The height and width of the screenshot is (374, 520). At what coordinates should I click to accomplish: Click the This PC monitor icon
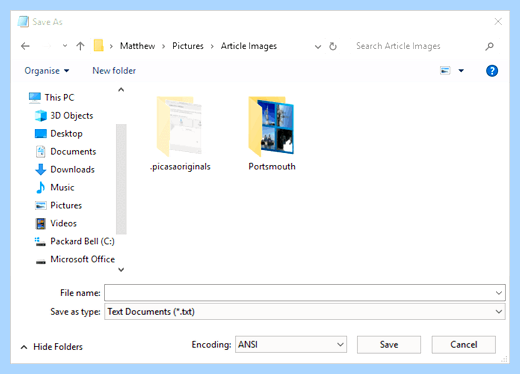pos(35,97)
